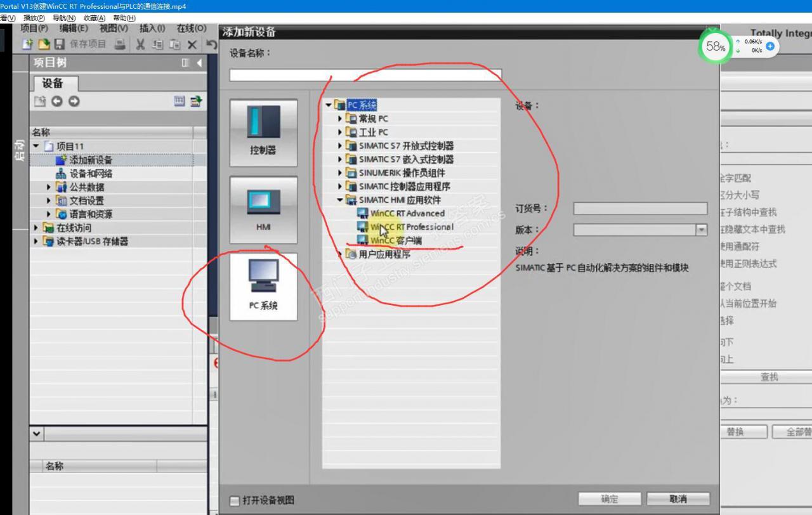
Task: Select the PC 系统 device category button
Action: point(263,287)
